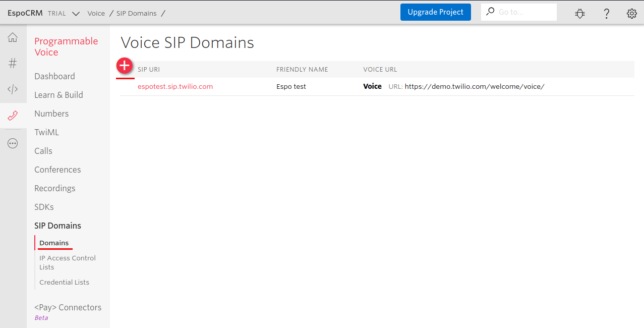The width and height of the screenshot is (644, 328).
Task: Open the Console home icon
Action: click(x=12, y=37)
